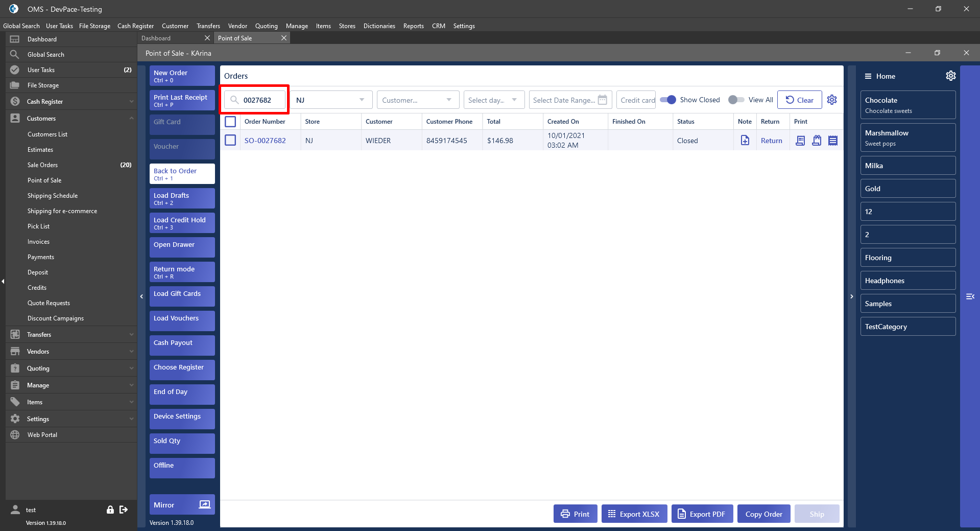Open the Reports menu
The image size is (980, 531).
point(413,26)
